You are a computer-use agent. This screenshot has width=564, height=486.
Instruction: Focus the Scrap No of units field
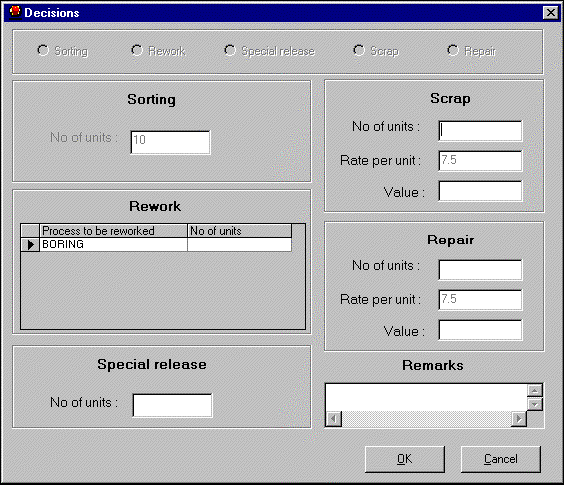[x=480, y=131]
